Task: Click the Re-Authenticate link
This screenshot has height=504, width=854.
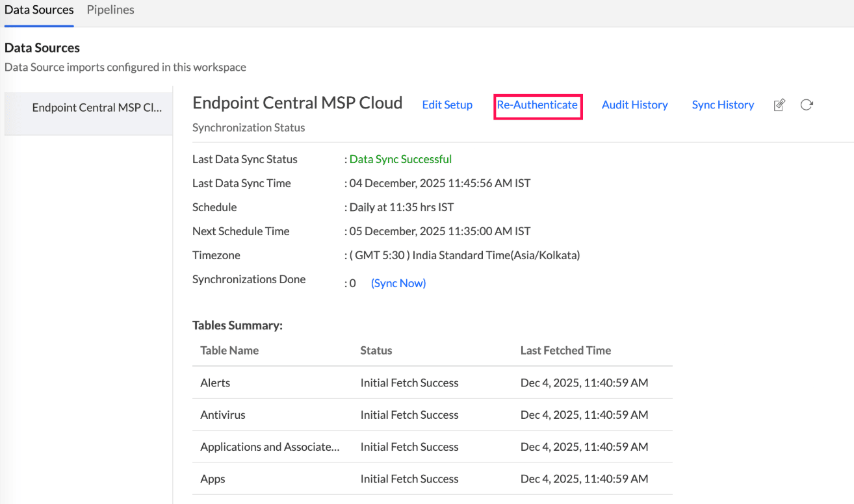Action: 537,105
